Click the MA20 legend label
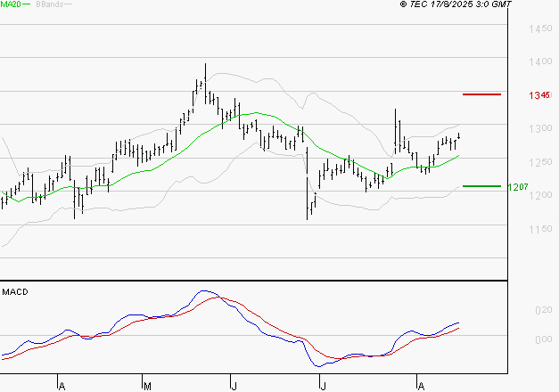Image resolution: width=559 pixels, height=392 pixels. 10,4
